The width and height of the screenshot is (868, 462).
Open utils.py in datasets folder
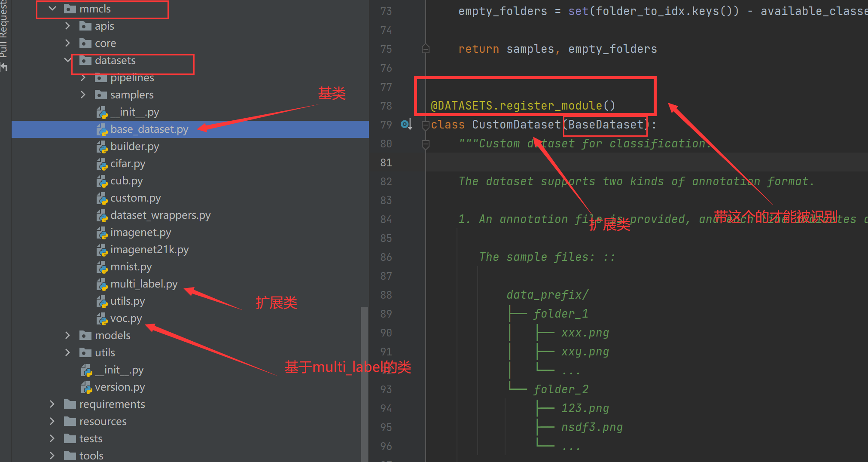[x=128, y=301]
